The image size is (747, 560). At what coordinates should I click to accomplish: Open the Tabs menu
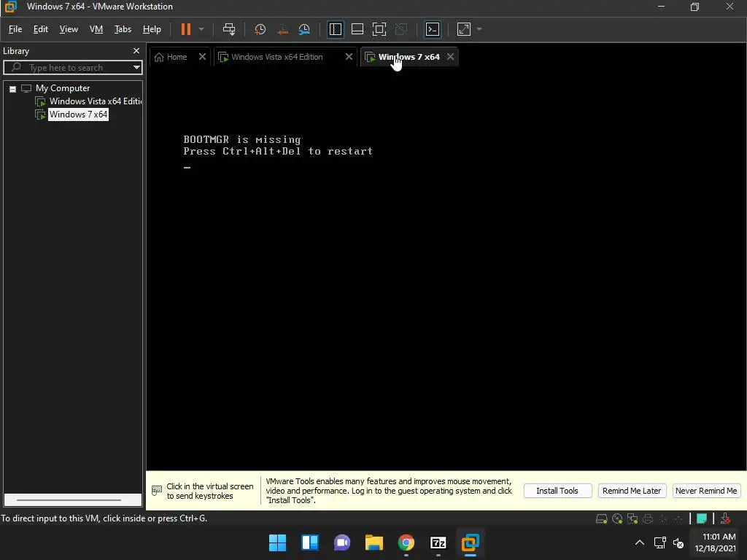(123, 29)
